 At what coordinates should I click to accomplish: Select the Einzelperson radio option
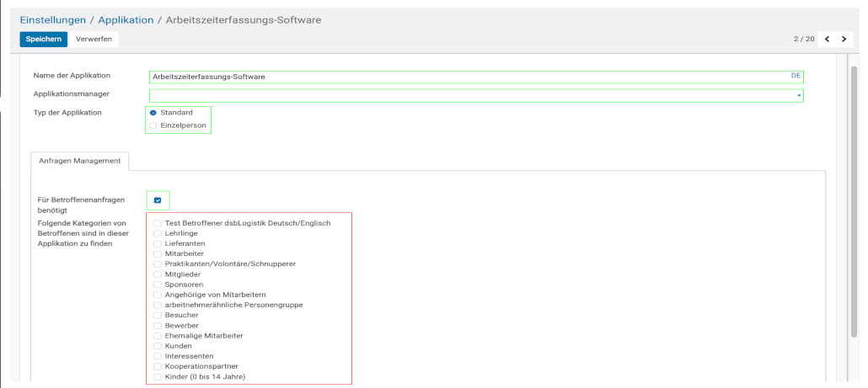coord(153,125)
